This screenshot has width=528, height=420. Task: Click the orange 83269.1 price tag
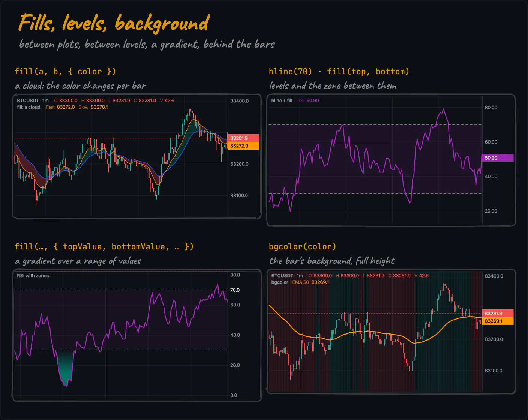click(498, 321)
